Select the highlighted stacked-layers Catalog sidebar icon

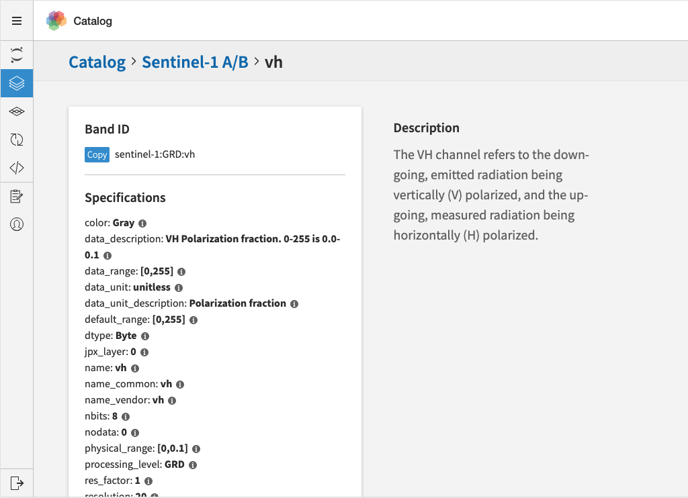(x=17, y=83)
